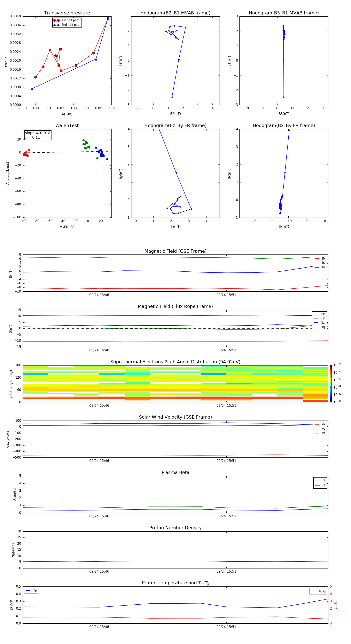Click the "Hodogram(Bx_By FR frame)" title

(284, 125)
